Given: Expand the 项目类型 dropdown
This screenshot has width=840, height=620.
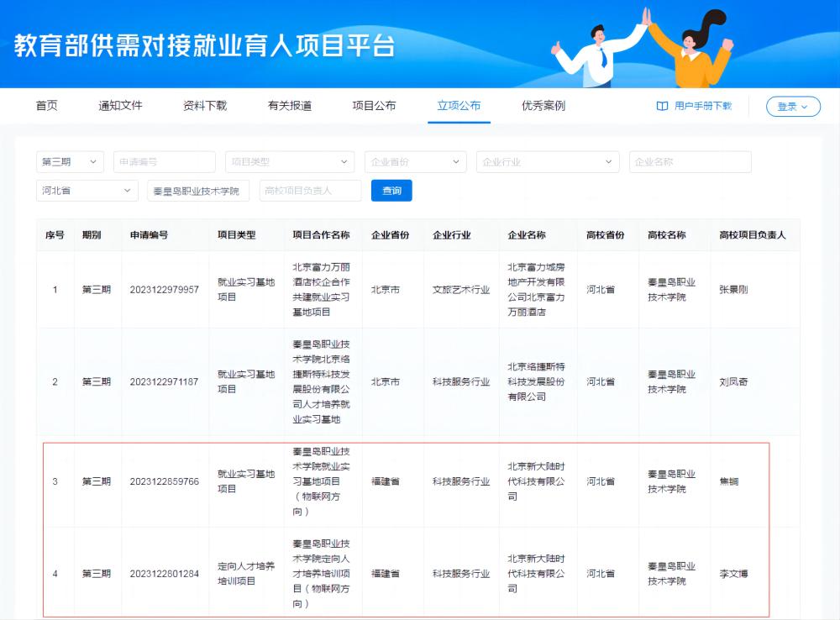Looking at the screenshot, I should point(290,162).
